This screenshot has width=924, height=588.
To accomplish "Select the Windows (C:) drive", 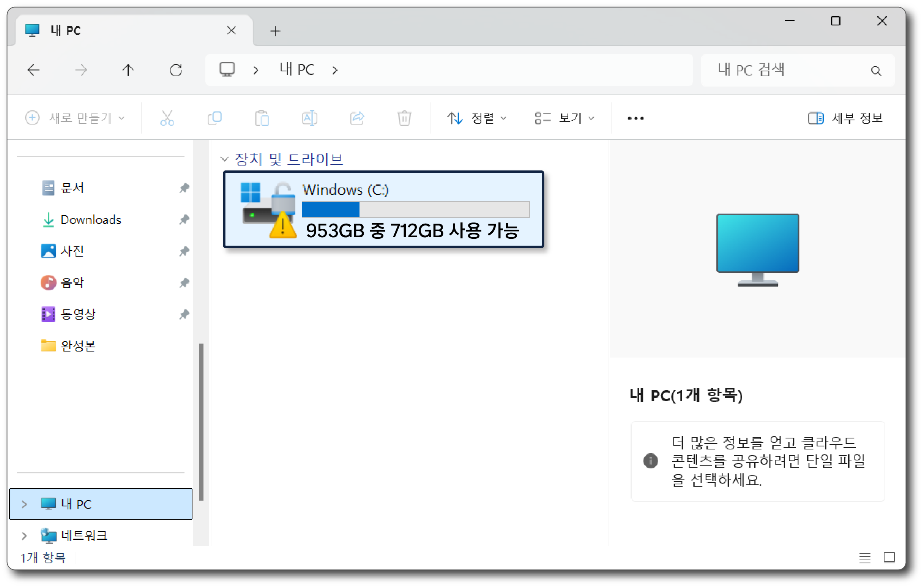I will 383,210.
